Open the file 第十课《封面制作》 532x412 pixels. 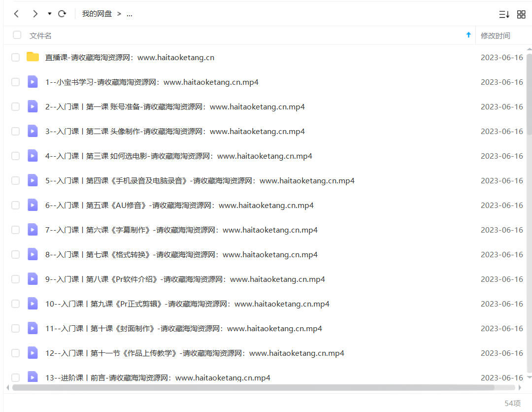pos(184,329)
